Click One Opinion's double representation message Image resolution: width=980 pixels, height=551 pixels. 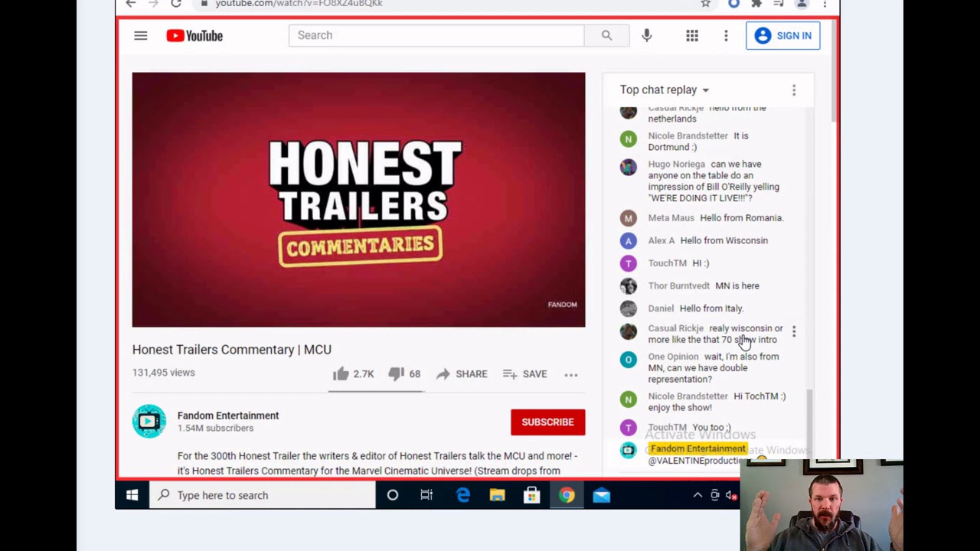(708, 368)
